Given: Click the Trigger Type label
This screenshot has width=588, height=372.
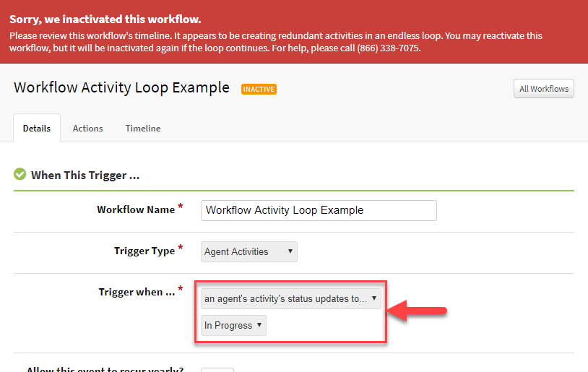Looking at the screenshot, I should click(x=144, y=251).
